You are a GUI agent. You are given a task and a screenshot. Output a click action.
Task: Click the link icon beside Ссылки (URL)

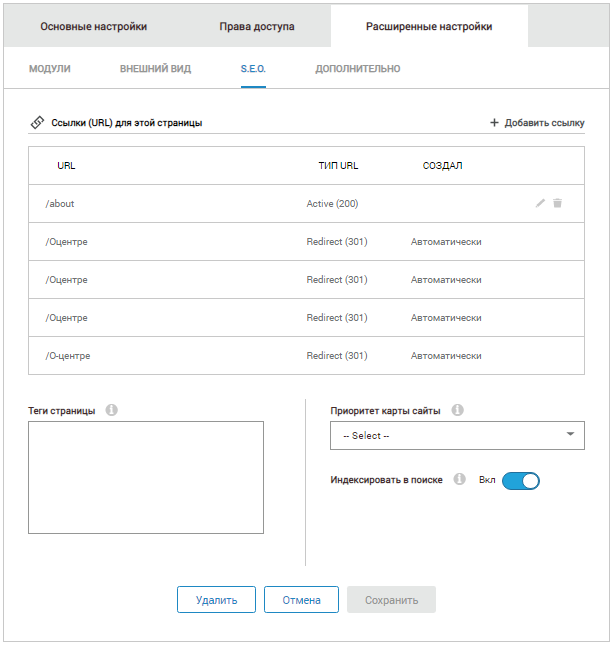coord(37,123)
